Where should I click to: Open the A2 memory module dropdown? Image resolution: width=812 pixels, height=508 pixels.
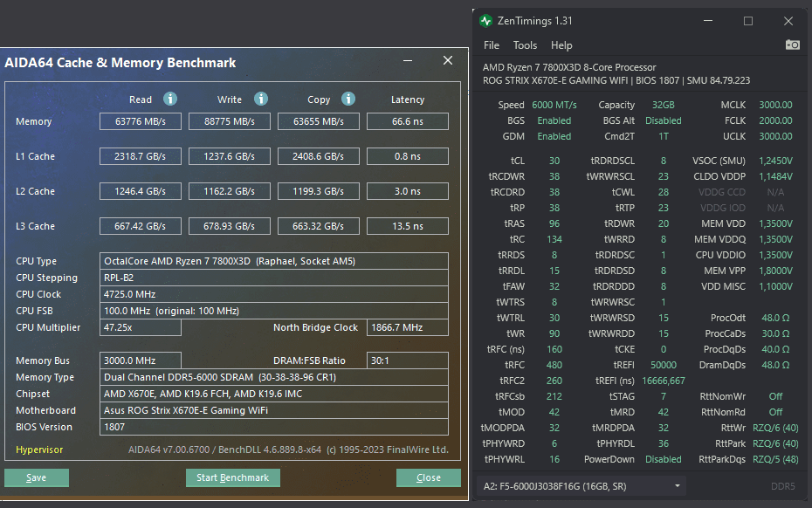click(581, 486)
